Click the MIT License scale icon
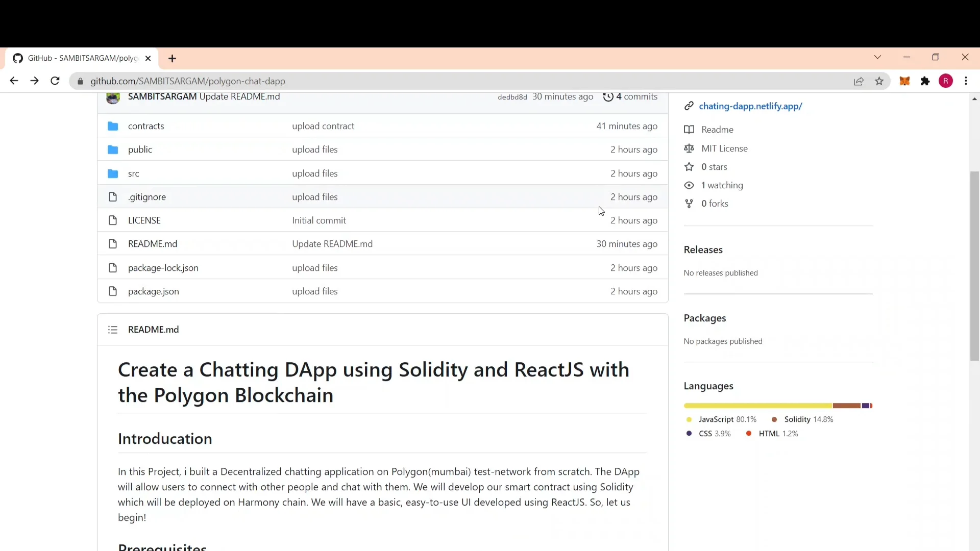The width and height of the screenshot is (980, 551). tap(689, 148)
